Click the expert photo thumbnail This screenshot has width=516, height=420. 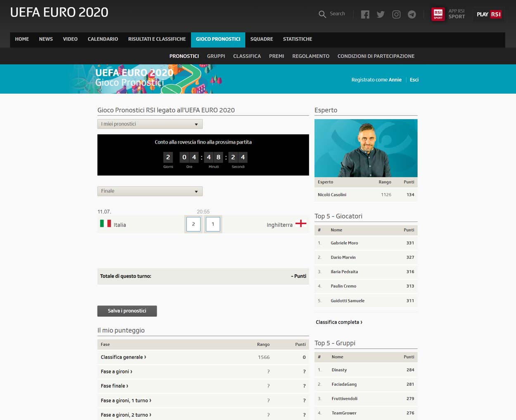coord(366,148)
